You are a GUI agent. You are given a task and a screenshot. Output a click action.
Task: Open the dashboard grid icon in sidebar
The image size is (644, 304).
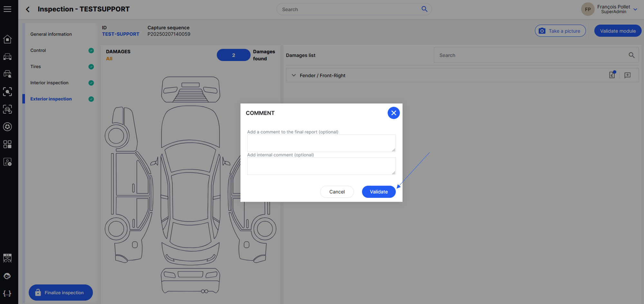point(7,144)
